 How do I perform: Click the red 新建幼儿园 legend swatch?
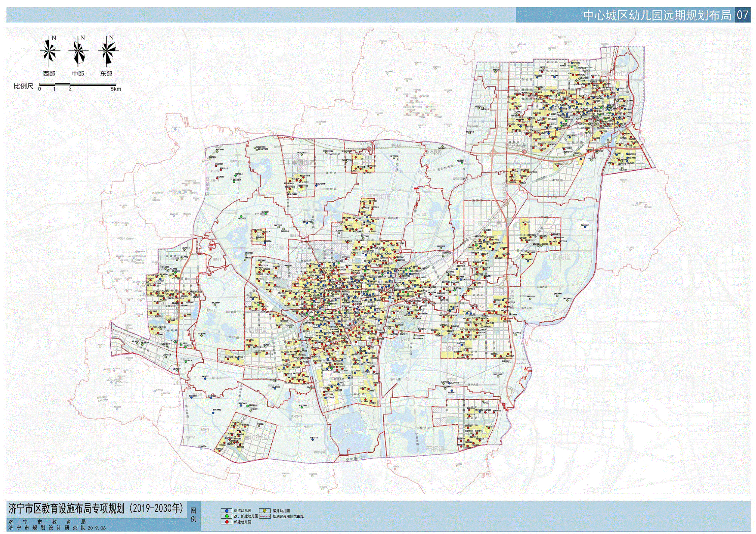tap(227, 522)
